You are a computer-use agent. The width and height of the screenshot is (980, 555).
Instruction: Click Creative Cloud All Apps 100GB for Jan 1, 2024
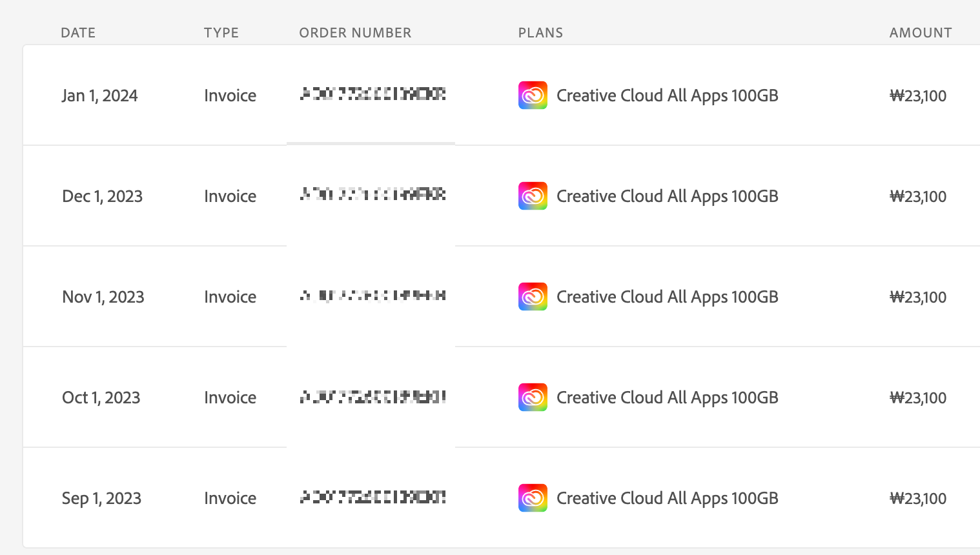point(668,96)
